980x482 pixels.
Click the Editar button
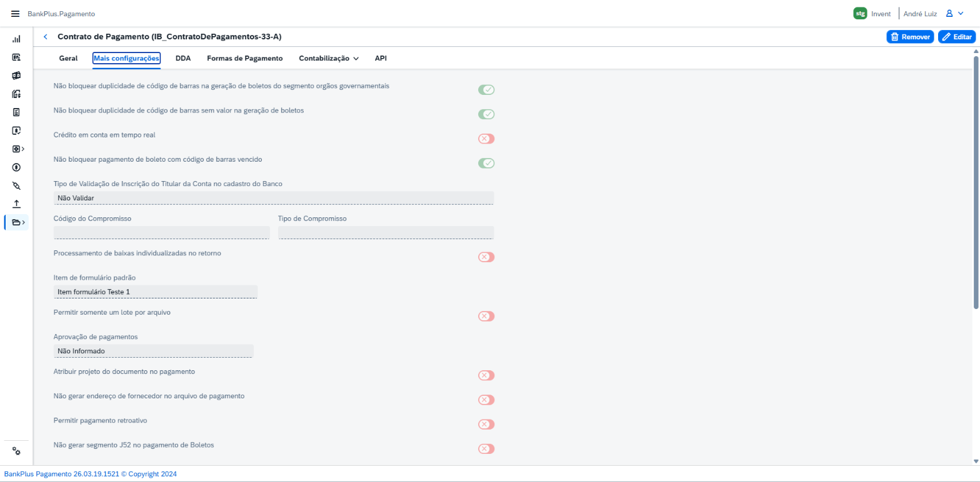click(957, 37)
